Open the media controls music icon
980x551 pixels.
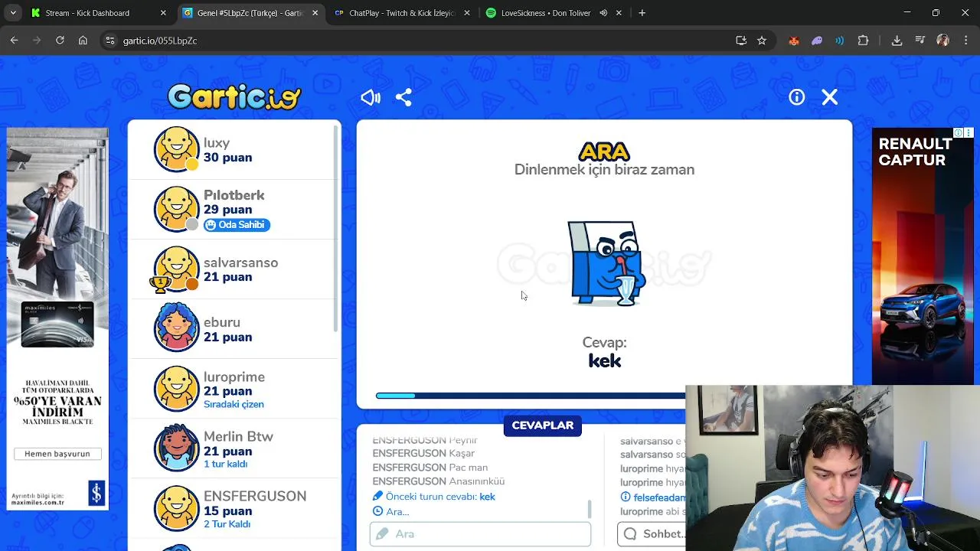click(x=920, y=41)
